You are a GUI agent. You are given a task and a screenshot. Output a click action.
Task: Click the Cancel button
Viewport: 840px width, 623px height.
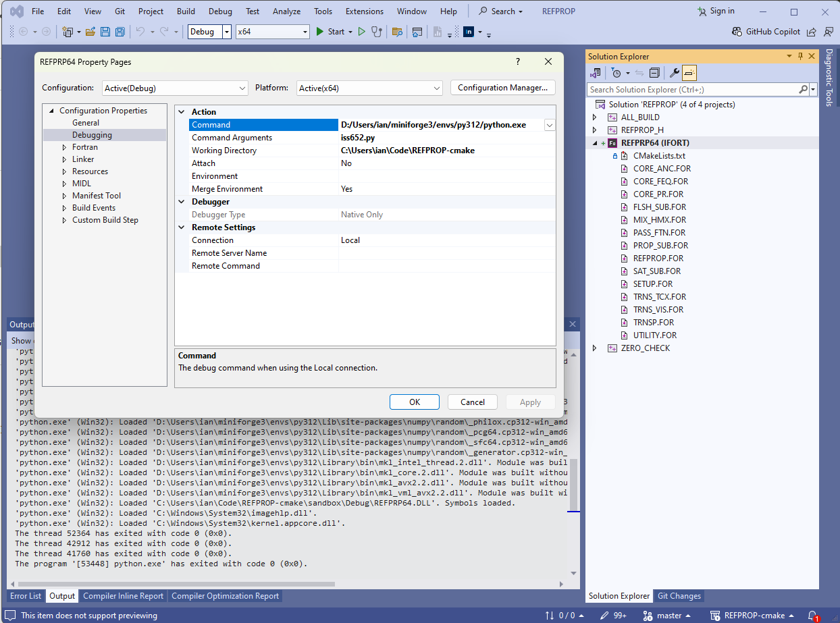[473, 402]
